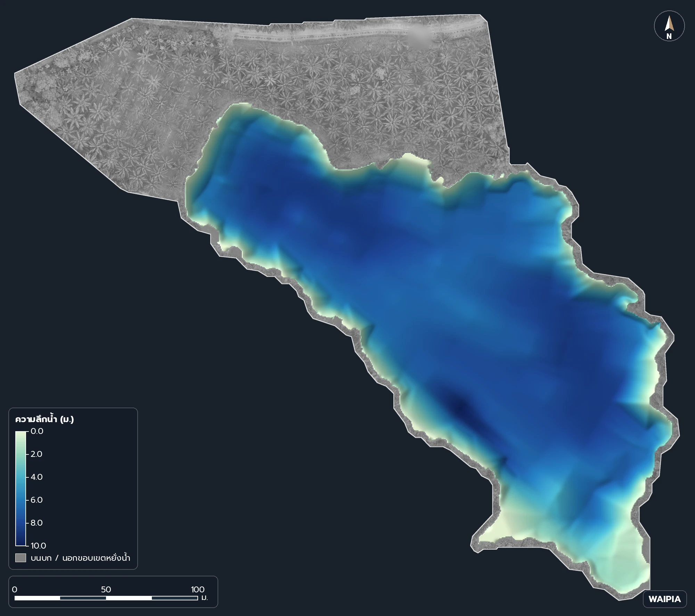Click the '0.0' depth legend label
Image resolution: width=695 pixels, height=616 pixels.
pyautogui.click(x=37, y=431)
